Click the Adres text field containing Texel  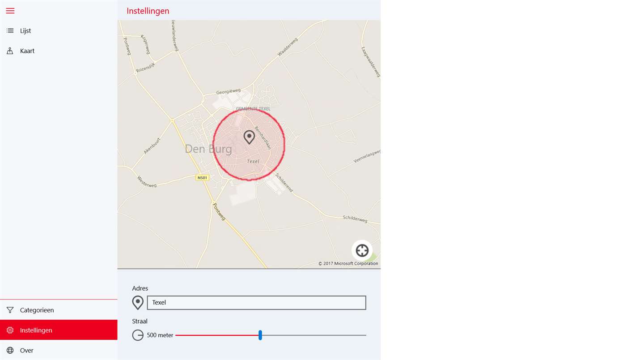(256, 303)
